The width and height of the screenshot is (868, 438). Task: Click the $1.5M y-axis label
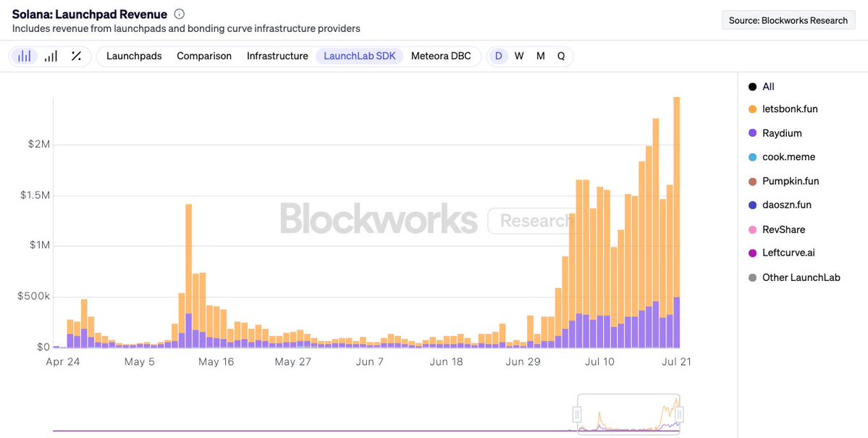click(x=34, y=195)
